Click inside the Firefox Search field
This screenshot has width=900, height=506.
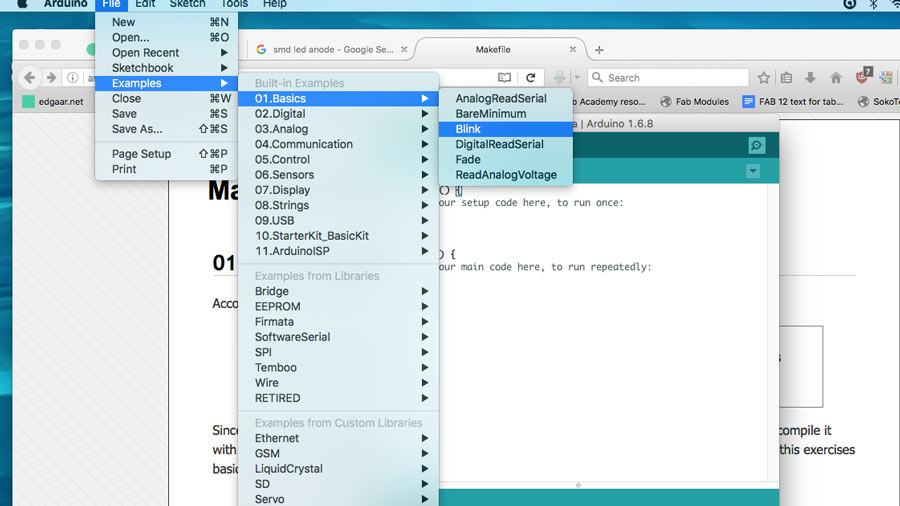[x=668, y=77]
